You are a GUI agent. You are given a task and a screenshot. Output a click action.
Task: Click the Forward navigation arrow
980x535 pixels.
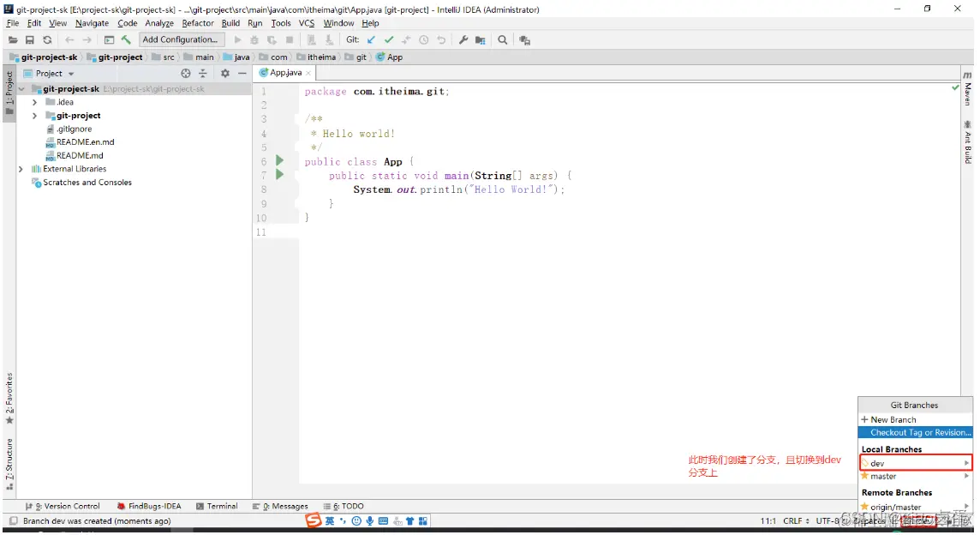[x=87, y=40]
